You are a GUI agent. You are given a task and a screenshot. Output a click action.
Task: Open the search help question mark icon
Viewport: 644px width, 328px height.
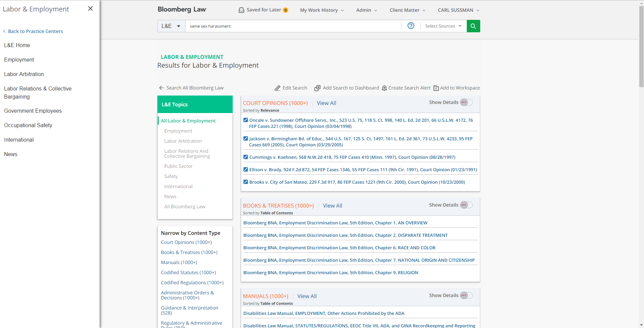pyautogui.click(x=411, y=26)
